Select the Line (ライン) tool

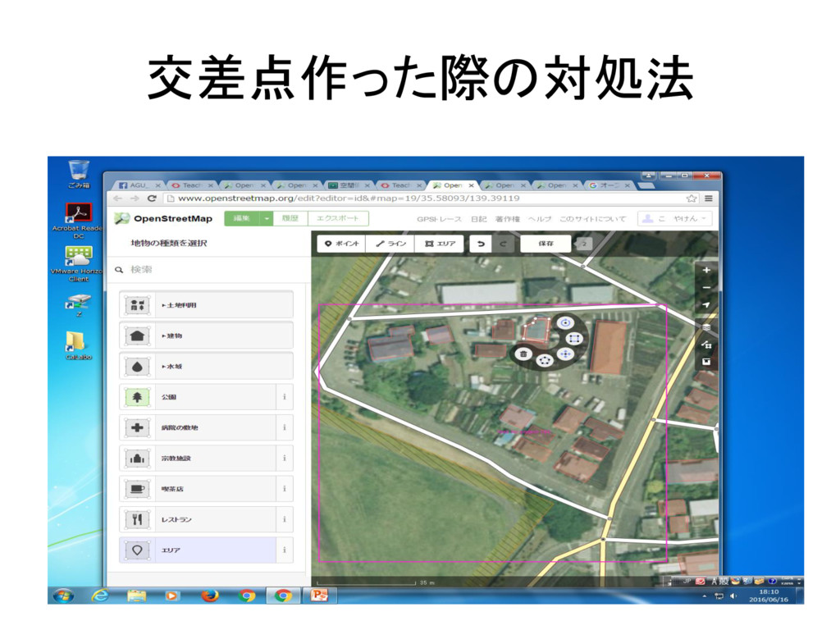[x=390, y=243]
